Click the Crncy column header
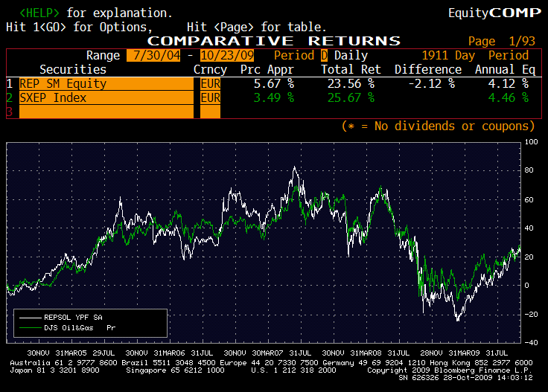 coord(211,69)
